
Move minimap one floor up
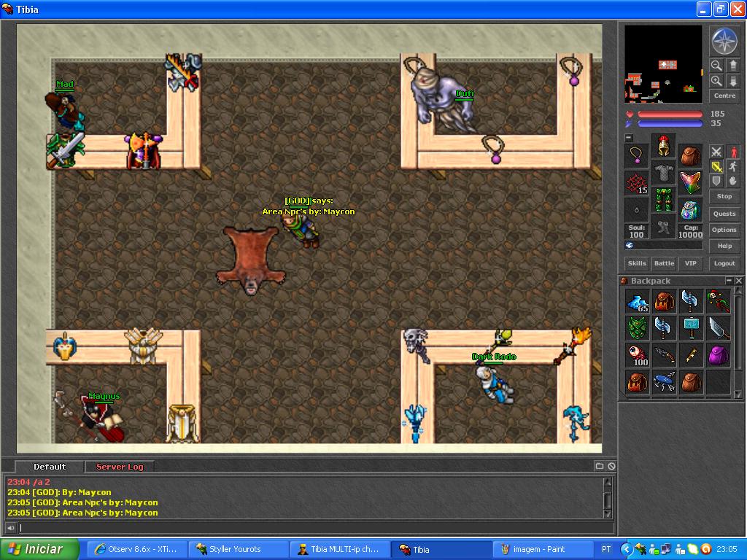[733, 66]
